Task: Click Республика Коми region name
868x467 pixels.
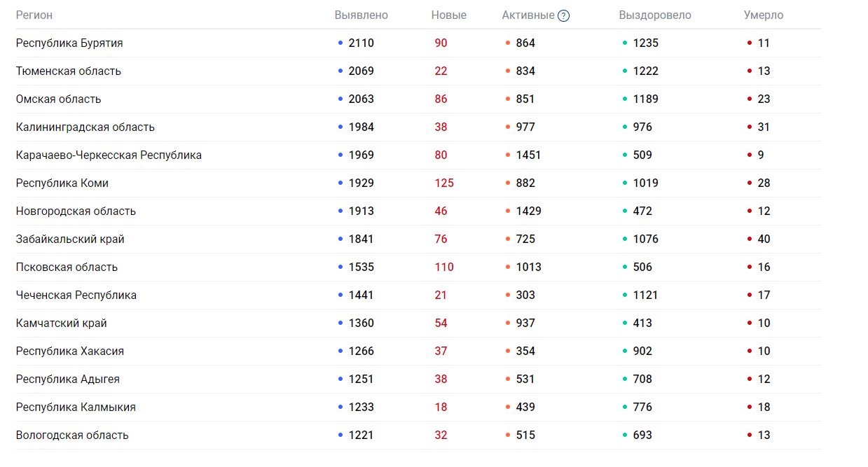Action: coord(62,183)
